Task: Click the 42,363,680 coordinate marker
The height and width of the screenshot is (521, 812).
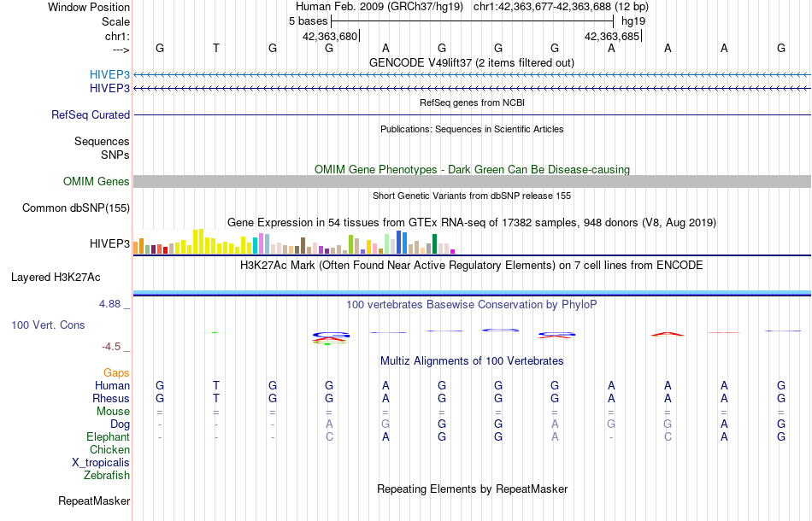Action: [x=330, y=36]
